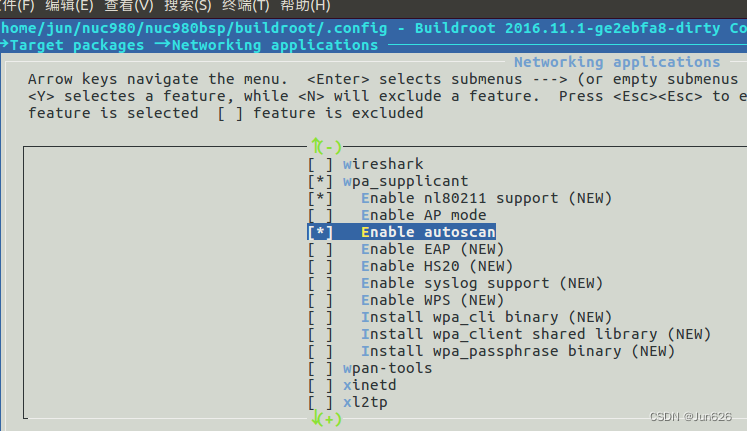
Task: Toggle the Install wpa_cli binary checkbox
Action: point(320,317)
